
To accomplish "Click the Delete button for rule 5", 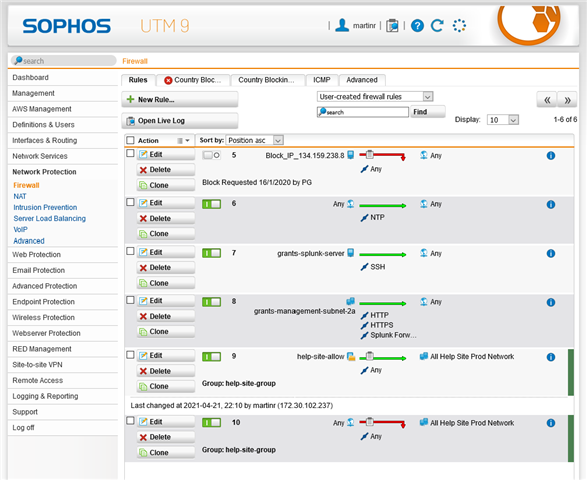I will (165, 170).
